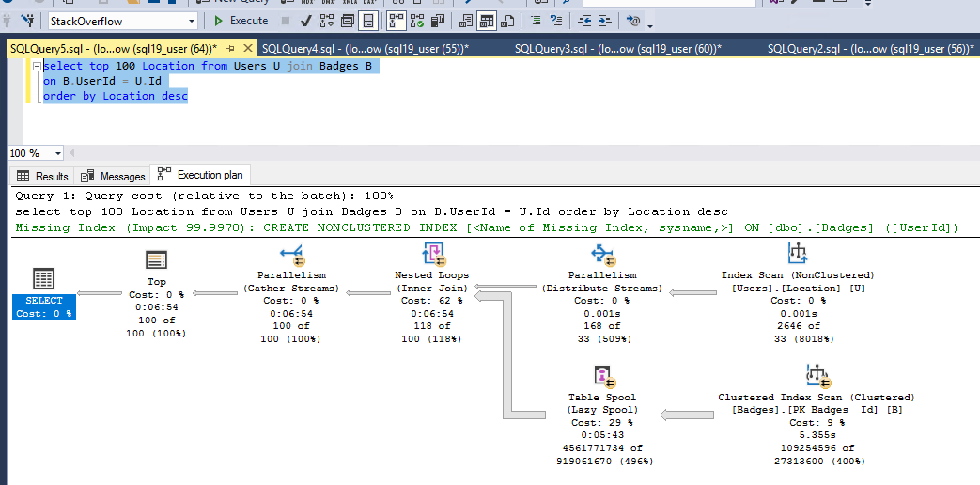Open the Results tab
Screen dimensions: 980x485
click(x=42, y=177)
